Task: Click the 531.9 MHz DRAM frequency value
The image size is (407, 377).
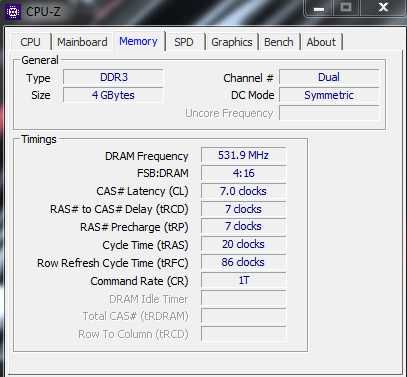Action: pos(243,155)
